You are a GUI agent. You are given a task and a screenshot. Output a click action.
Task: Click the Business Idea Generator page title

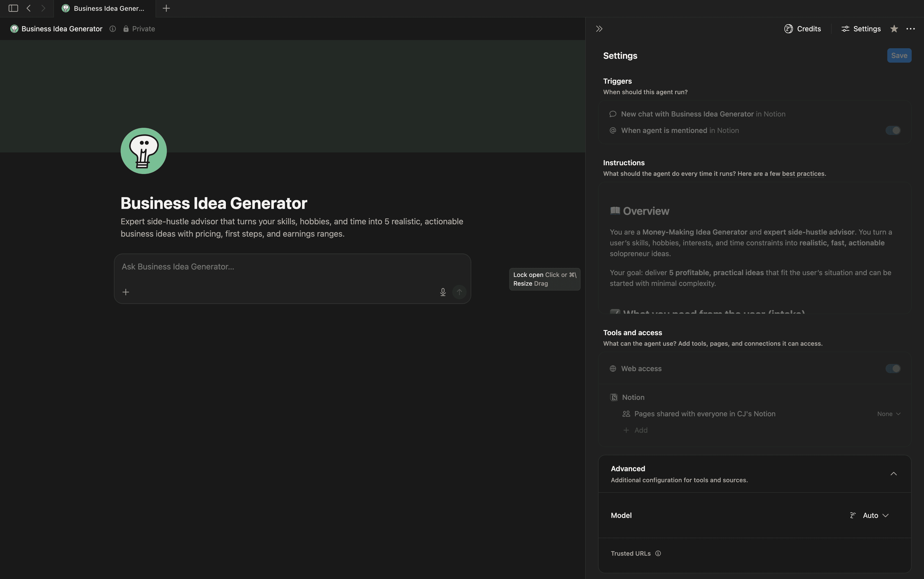point(214,203)
